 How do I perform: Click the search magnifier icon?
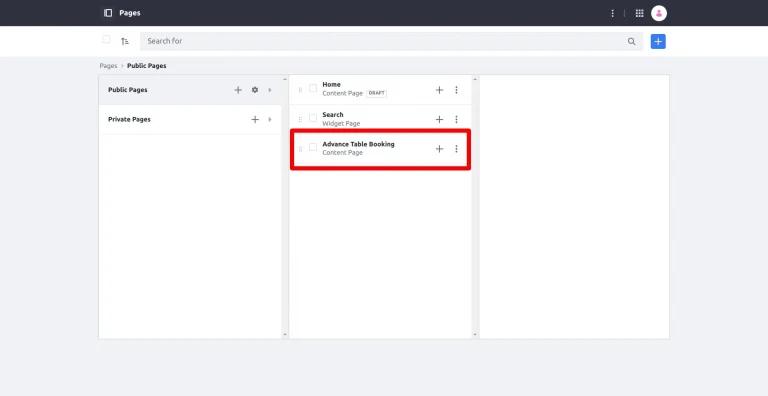[632, 42]
